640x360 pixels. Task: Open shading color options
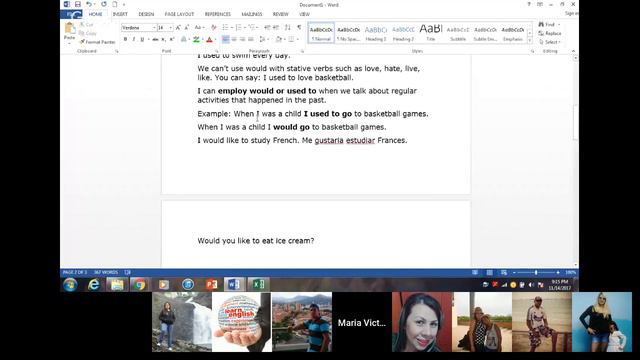(x=280, y=39)
